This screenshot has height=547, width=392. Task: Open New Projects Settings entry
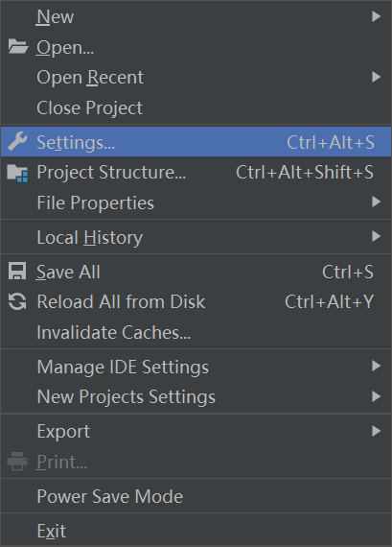pyautogui.click(x=196, y=396)
